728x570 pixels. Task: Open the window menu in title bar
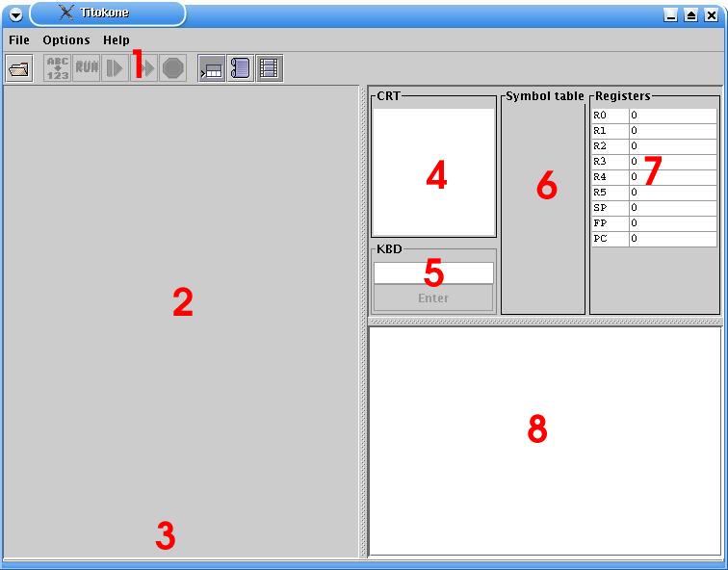pos(15,13)
